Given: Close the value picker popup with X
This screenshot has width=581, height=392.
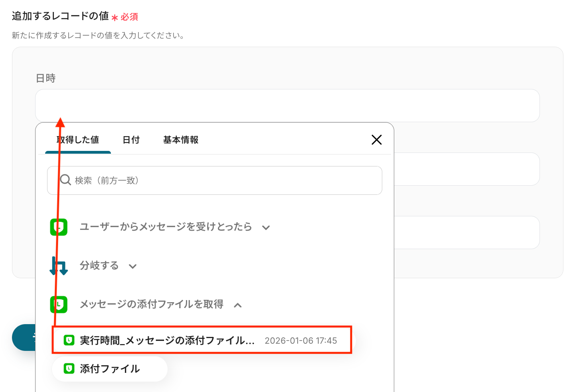Looking at the screenshot, I should 376,140.
